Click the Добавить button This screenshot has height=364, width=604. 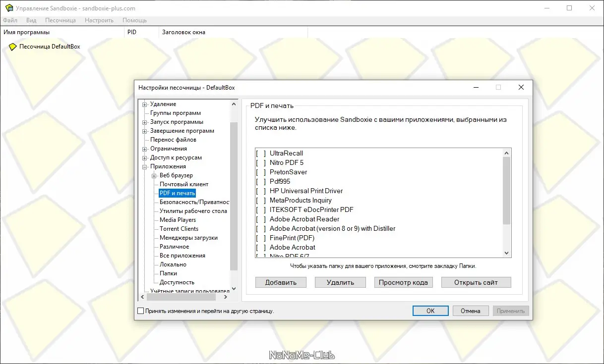[281, 282]
